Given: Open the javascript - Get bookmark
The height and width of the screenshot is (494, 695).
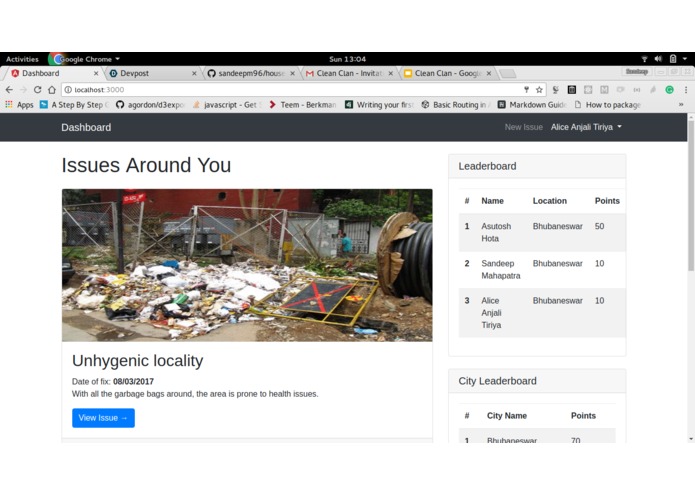Looking at the screenshot, I should click(227, 105).
